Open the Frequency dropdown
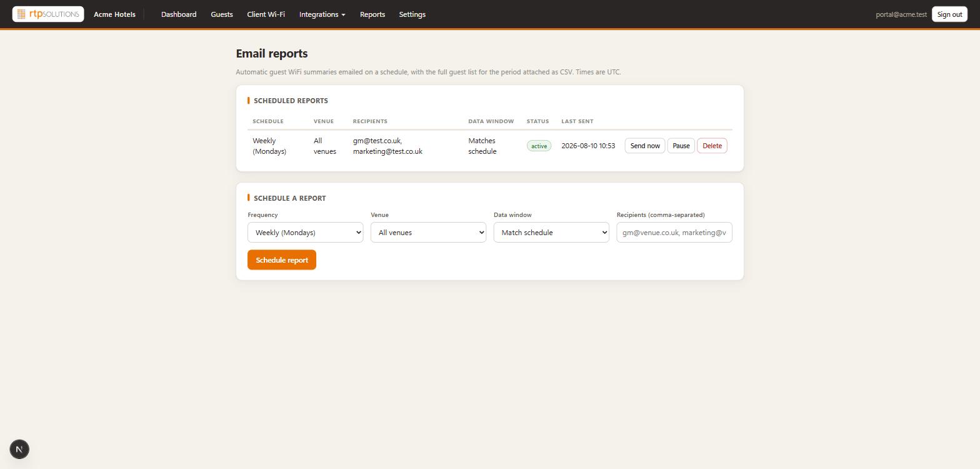This screenshot has width=980, height=469. 305,233
